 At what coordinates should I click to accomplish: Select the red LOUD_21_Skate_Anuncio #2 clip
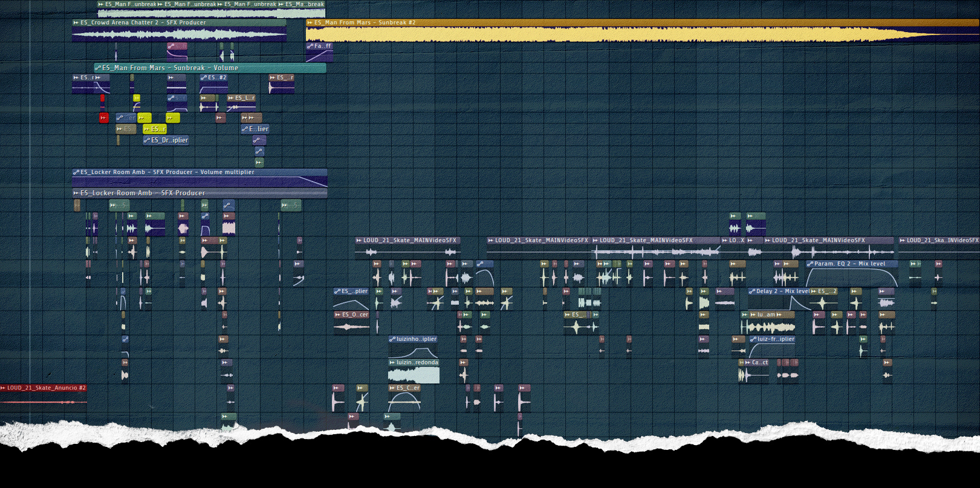[x=44, y=394]
